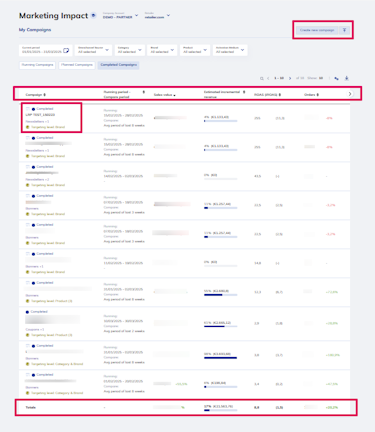Expand the Category filter dropdown

(130, 50)
